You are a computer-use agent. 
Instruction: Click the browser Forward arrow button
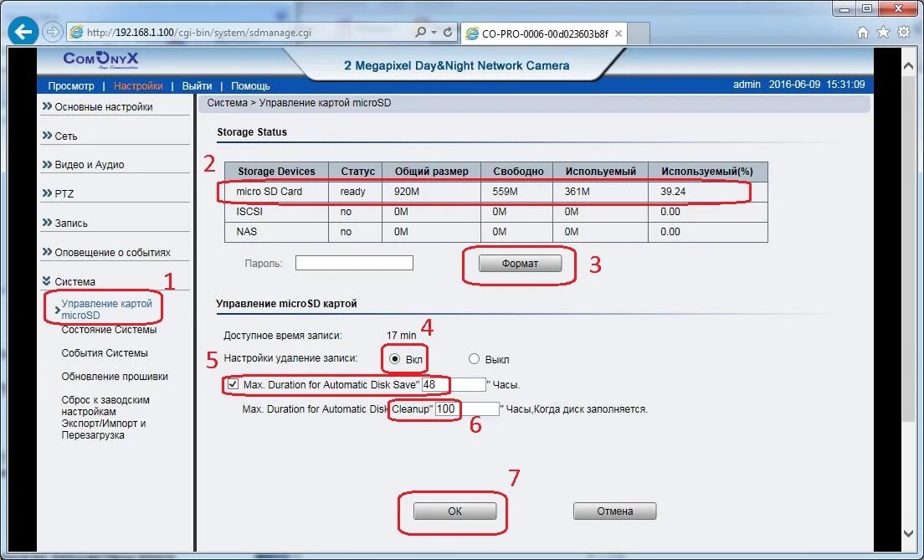(x=53, y=32)
